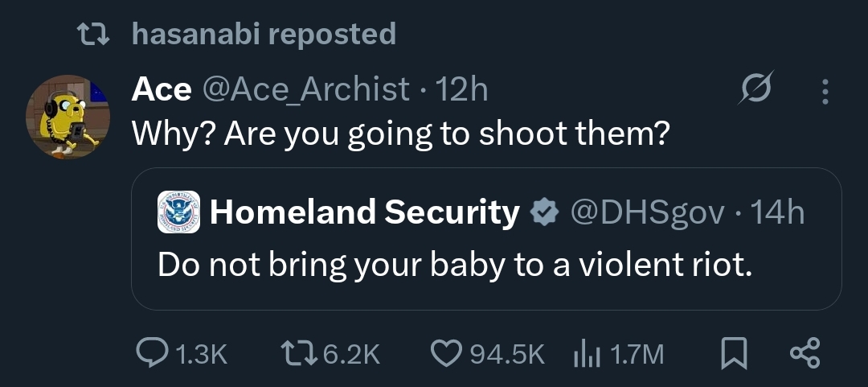Click the tweet text "Why? Are you going to shoot them?"
This screenshot has height=387, width=868.
[x=400, y=133]
